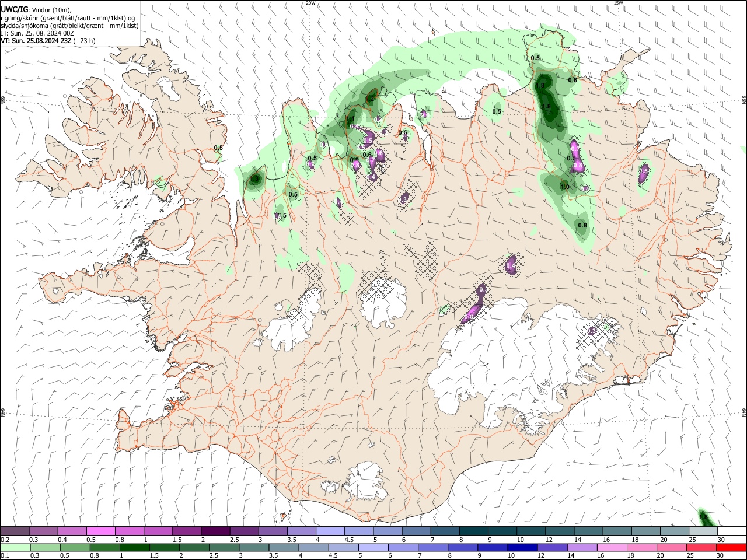Screen dimensions: 747x560
Task: Click the "2.5" label on rain scale
Action: pos(214,556)
